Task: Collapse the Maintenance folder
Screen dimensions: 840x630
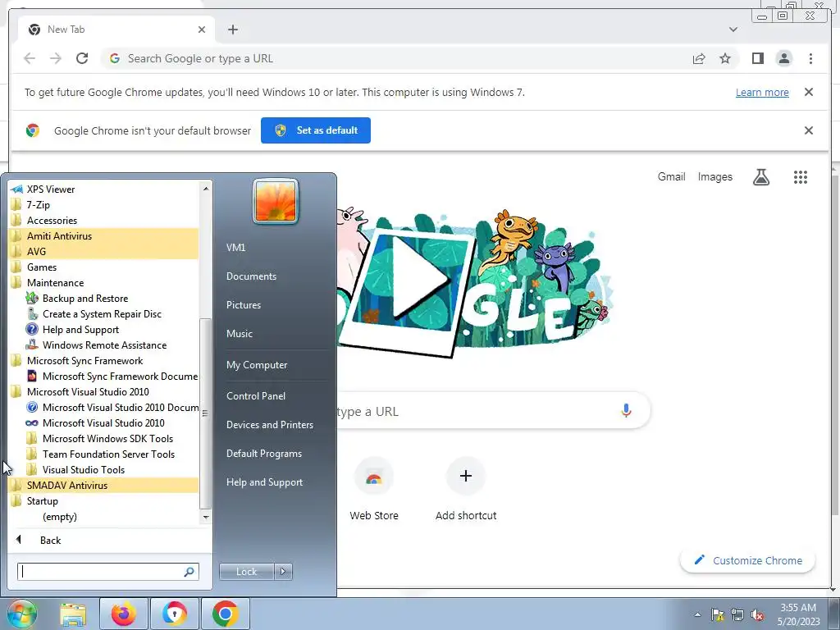Action: pyautogui.click(x=104, y=282)
